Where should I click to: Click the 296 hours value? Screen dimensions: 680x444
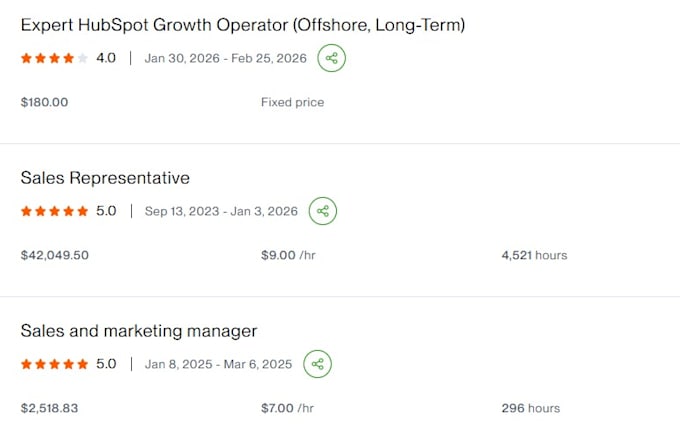[531, 408]
